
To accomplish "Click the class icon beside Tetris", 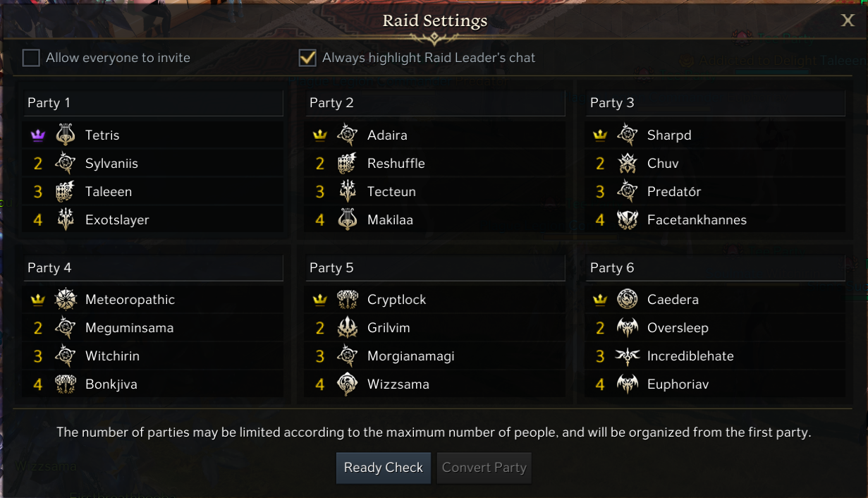I will coord(66,135).
